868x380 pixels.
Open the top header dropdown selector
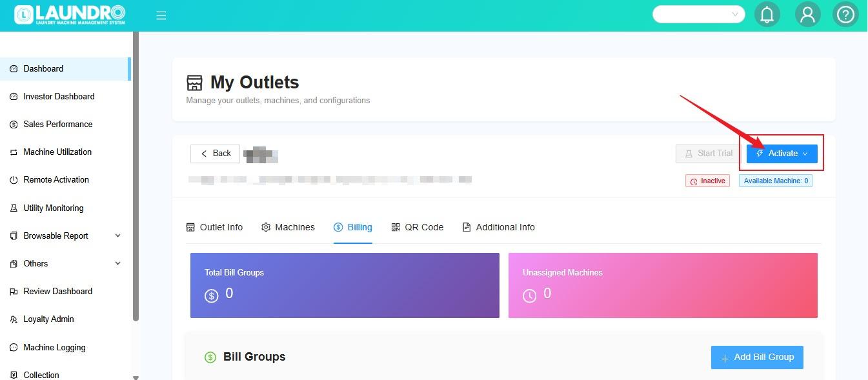[699, 14]
